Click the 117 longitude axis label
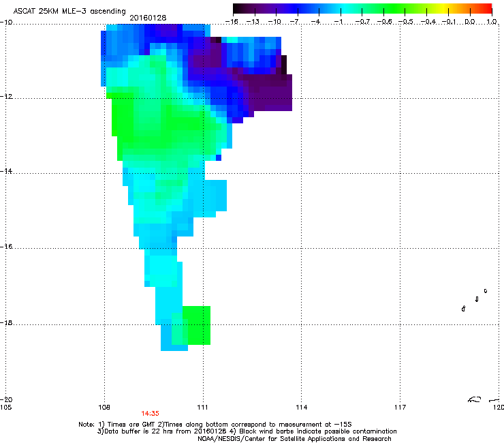Image resolution: width=504 pixels, height=443 pixels. 400,408
